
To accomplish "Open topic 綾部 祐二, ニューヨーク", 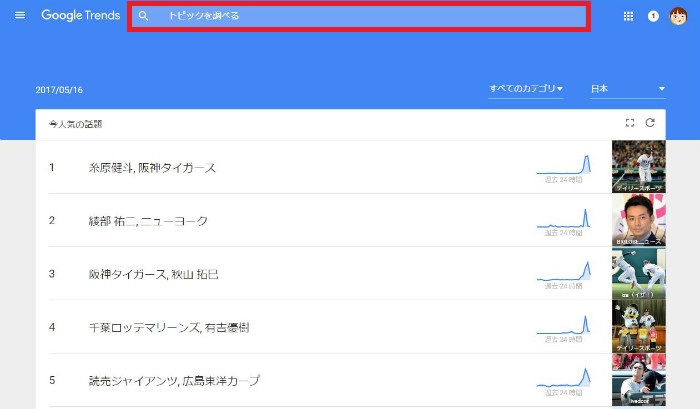I will [148, 221].
